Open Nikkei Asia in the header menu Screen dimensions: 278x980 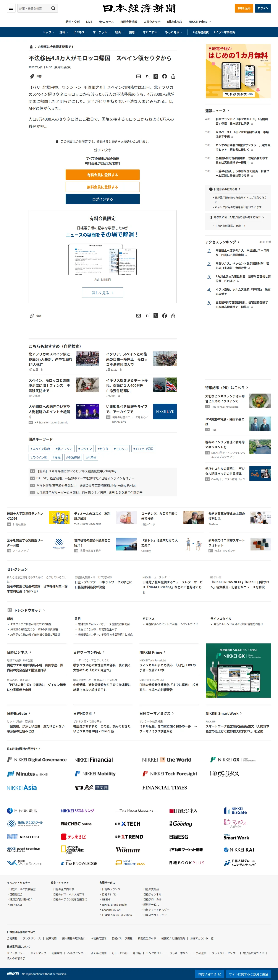pyautogui.click(x=175, y=22)
